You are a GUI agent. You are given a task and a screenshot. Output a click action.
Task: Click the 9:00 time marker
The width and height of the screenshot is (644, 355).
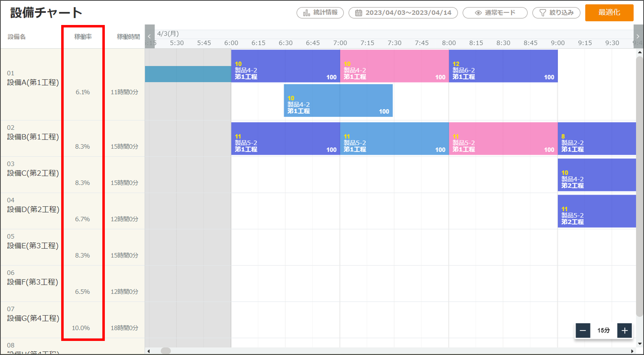click(x=558, y=43)
